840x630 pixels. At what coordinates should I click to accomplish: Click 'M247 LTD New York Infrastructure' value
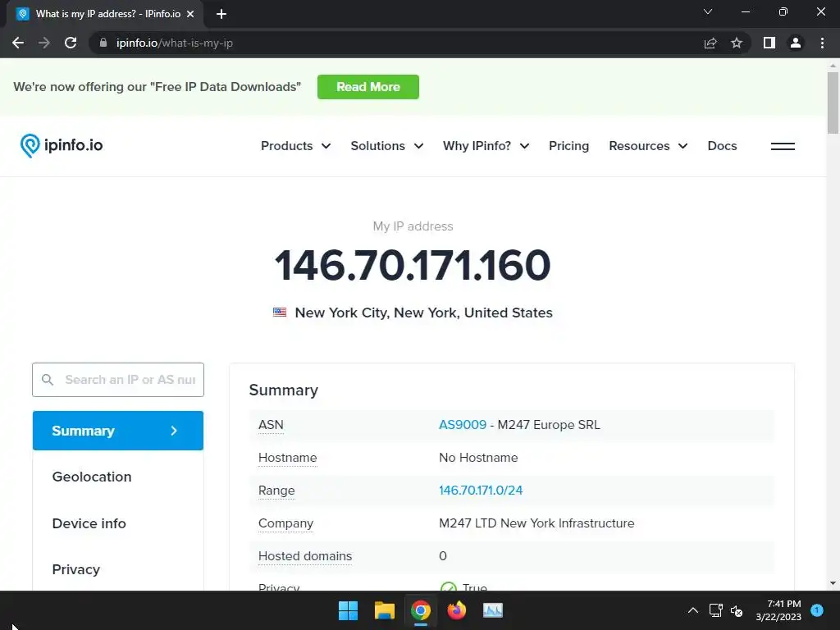point(536,523)
